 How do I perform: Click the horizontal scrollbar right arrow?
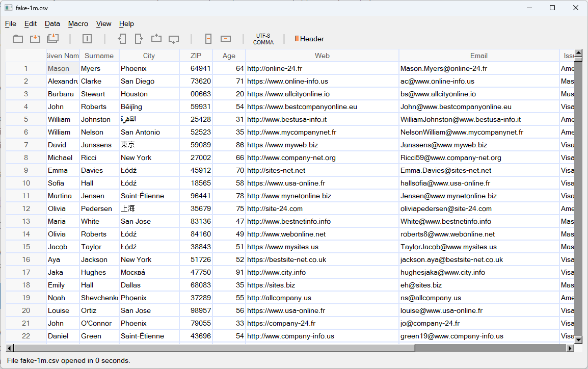(570, 348)
